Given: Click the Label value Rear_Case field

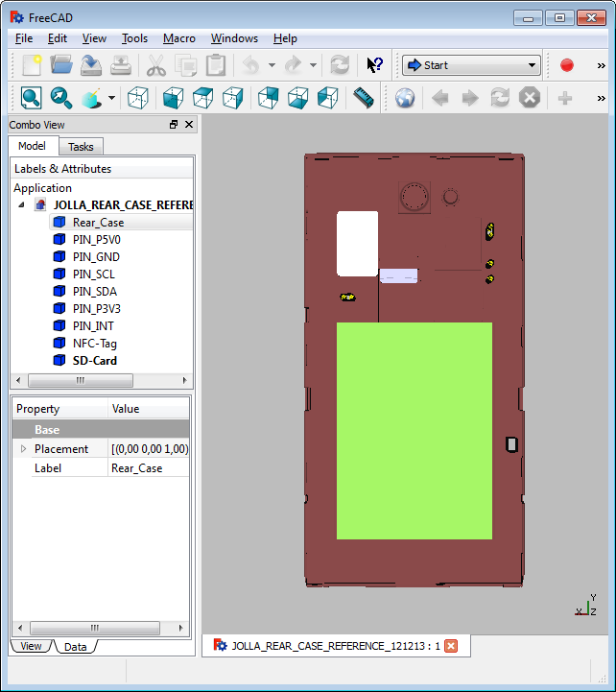Looking at the screenshot, I should click(149, 468).
